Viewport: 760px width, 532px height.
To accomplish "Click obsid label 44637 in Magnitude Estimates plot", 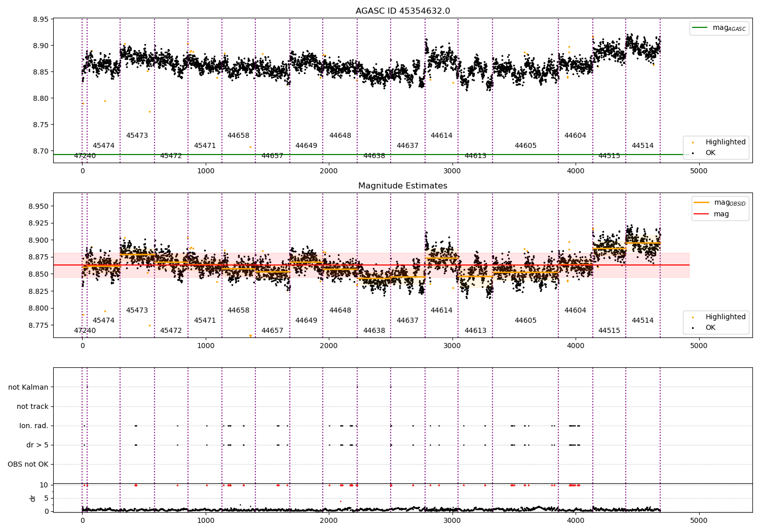I will (407, 321).
